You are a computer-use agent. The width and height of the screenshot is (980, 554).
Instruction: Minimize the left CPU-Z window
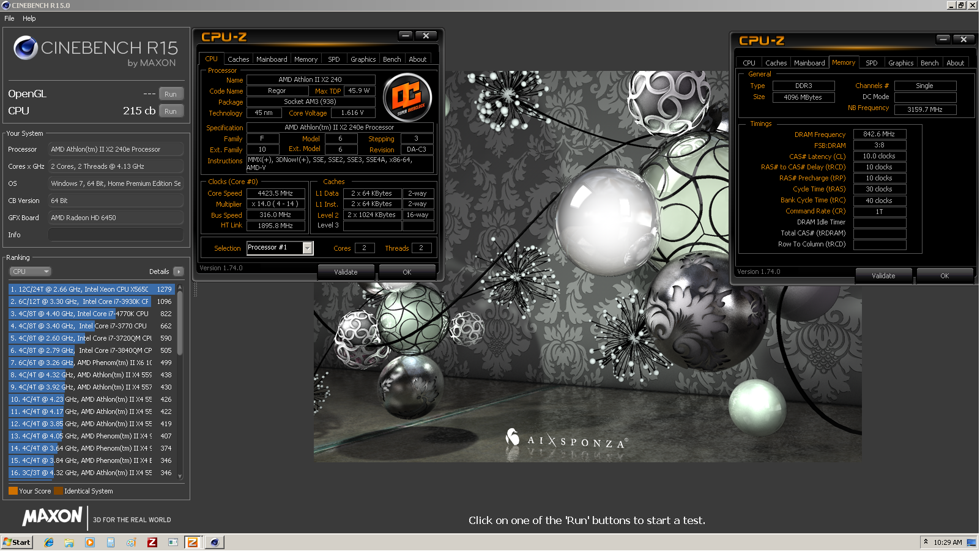click(x=405, y=36)
